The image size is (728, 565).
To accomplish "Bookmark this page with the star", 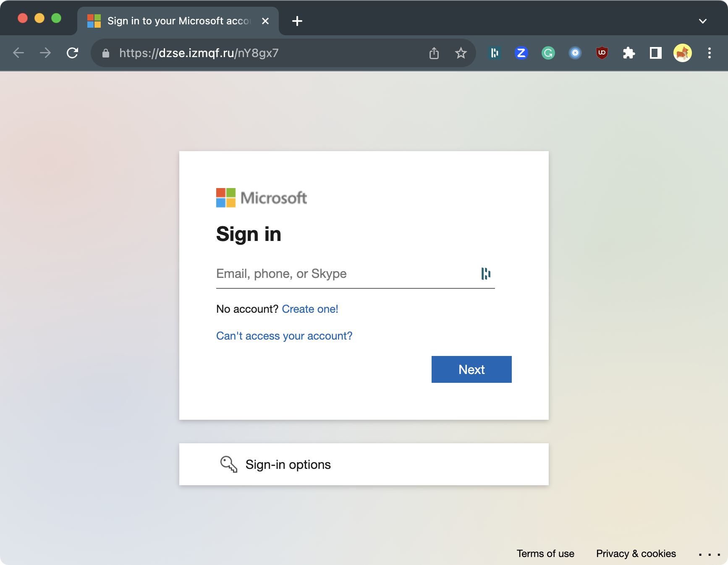I will pos(461,53).
